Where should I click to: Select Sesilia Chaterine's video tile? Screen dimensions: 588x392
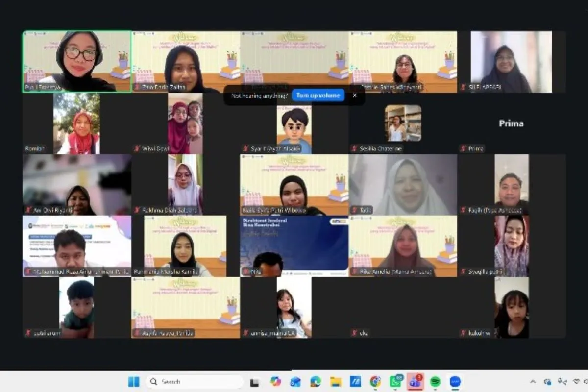[403, 123]
